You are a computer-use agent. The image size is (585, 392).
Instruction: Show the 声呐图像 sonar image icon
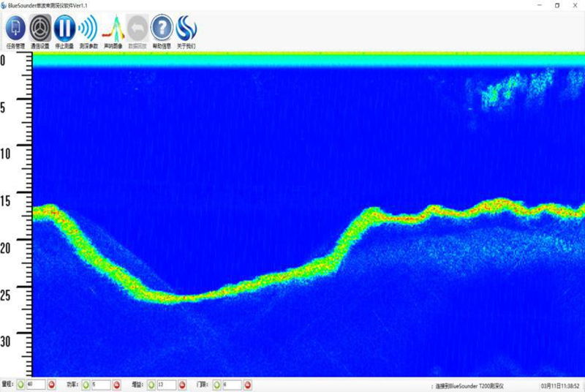click(113, 29)
